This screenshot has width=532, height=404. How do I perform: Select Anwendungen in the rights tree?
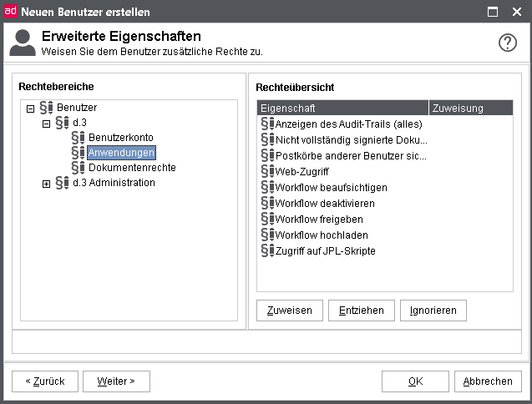tap(121, 153)
